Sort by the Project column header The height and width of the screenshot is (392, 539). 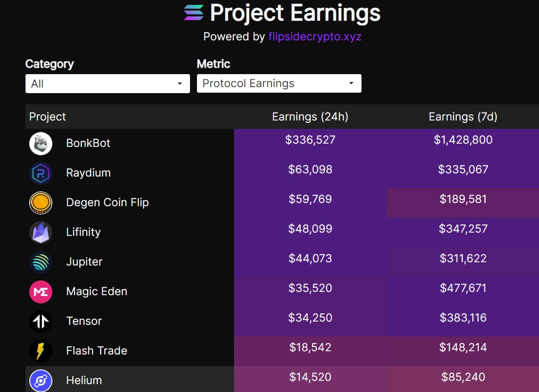pyautogui.click(x=47, y=117)
